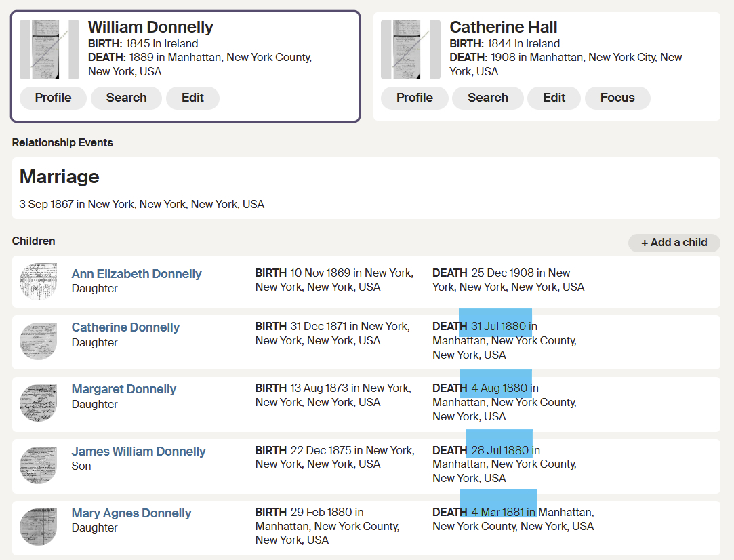This screenshot has width=734, height=560.
Task: Click Search button under Catherine Hall
Action: (487, 98)
